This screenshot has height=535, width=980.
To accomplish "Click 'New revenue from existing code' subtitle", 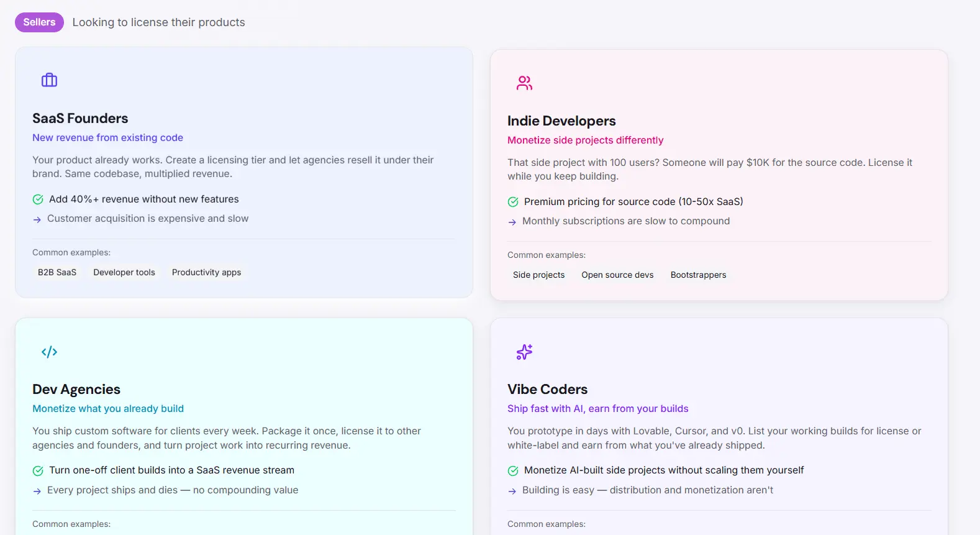I will (x=107, y=137).
